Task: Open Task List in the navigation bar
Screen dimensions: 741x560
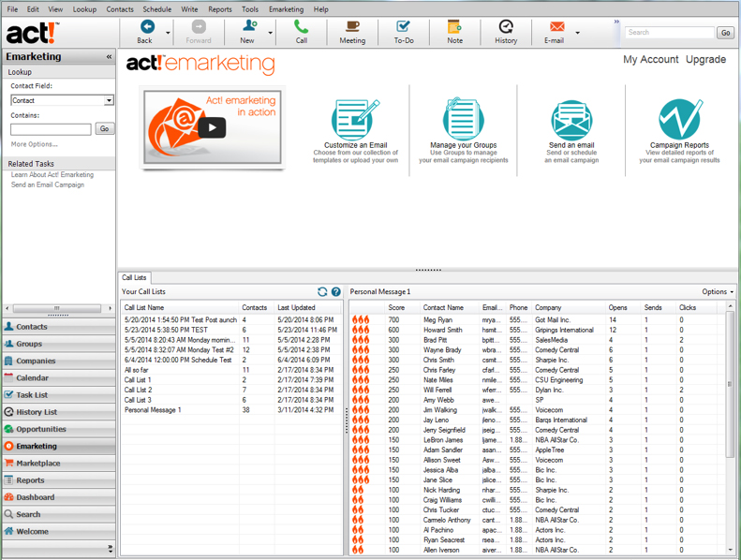Action: click(59, 394)
